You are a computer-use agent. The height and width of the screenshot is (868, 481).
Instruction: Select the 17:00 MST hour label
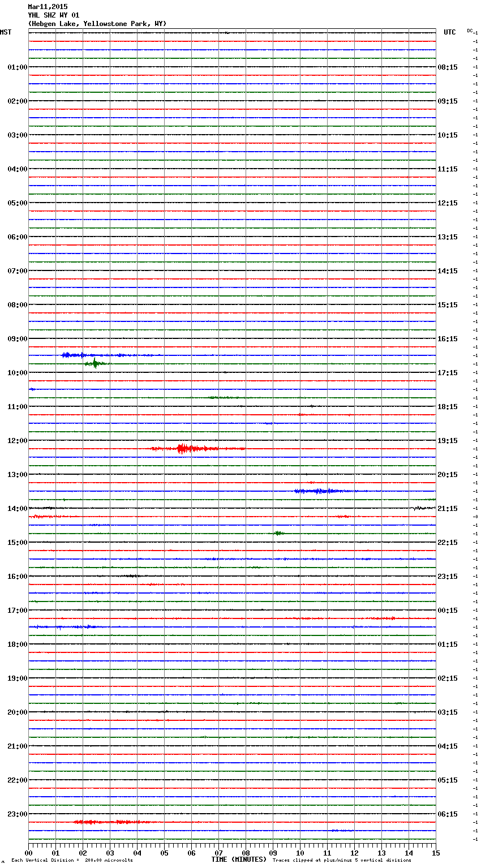coord(18,611)
